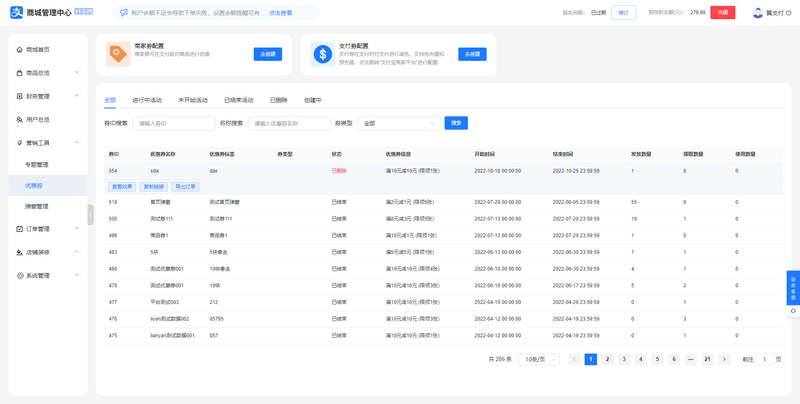The image size is (800, 404).
Task: Switch to the 创建中 tab
Action: pyautogui.click(x=313, y=100)
